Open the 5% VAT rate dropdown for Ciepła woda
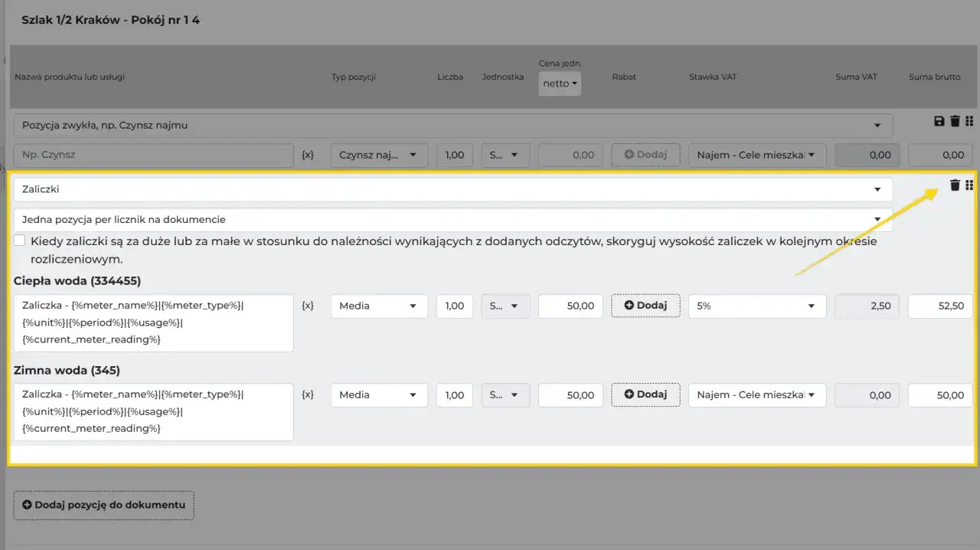The height and width of the screenshot is (550, 980). [x=757, y=306]
